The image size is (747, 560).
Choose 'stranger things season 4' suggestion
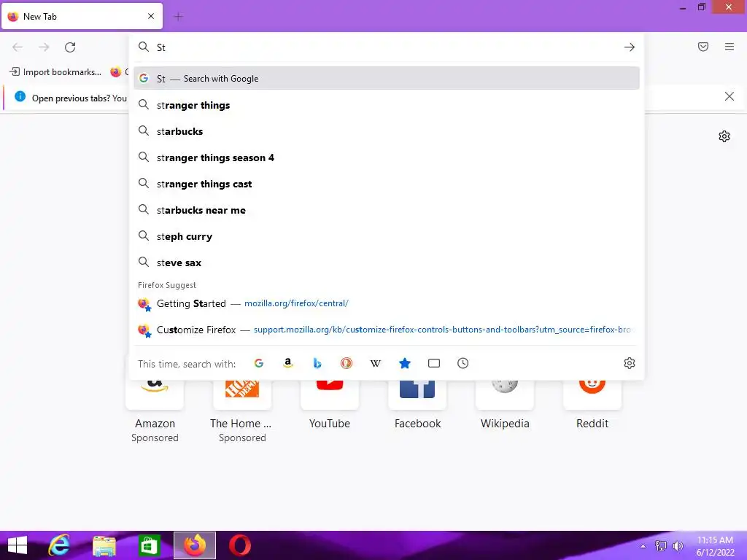(x=387, y=157)
